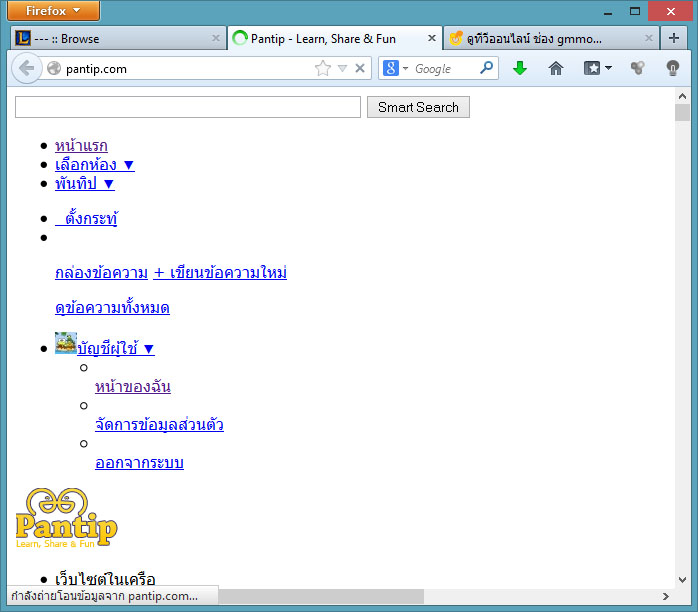Open the หน้าแรก link
Image resolution: width=698 pixels, height=612 pixels.
pyautogui.click(x=81, y=146)
